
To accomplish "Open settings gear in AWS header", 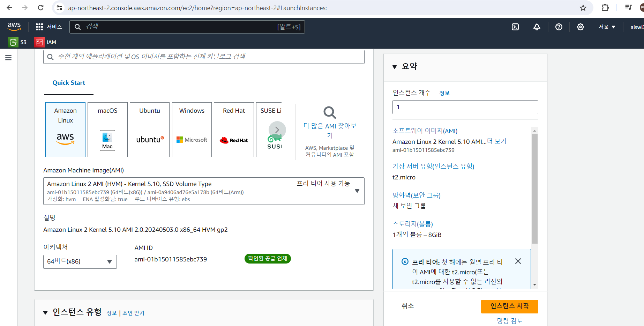I will [581, 27].
